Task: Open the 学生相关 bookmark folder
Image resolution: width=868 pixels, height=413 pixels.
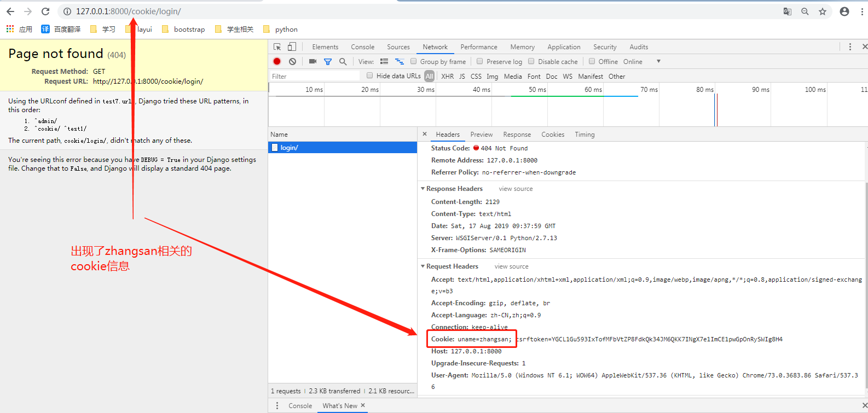Action: (235, 29)
